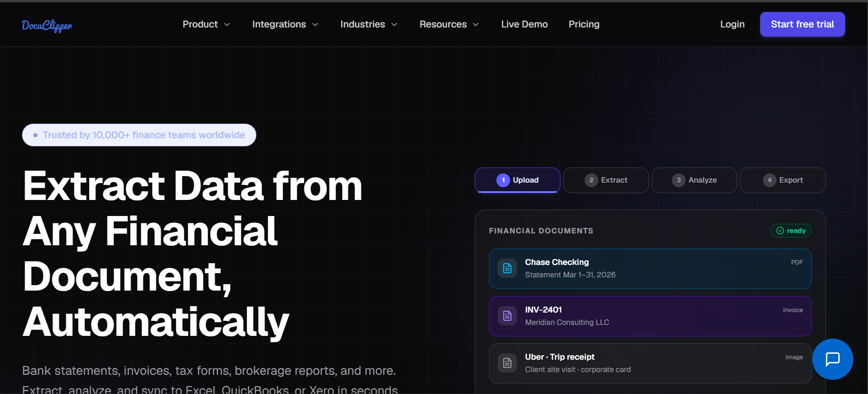Viewport: 868px width, 394px height.
Task: Open the chat bubble widget
Action: pyautogui.click(x=832, y=359)
